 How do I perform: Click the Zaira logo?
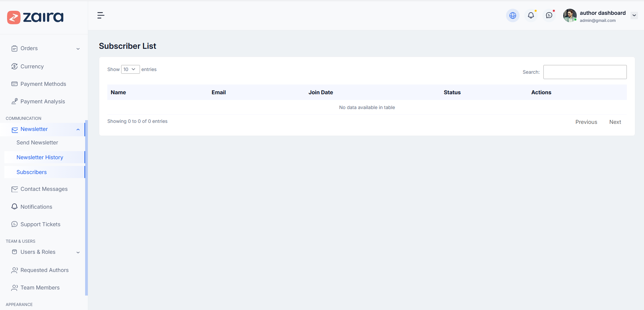click(x=35, y=17)
